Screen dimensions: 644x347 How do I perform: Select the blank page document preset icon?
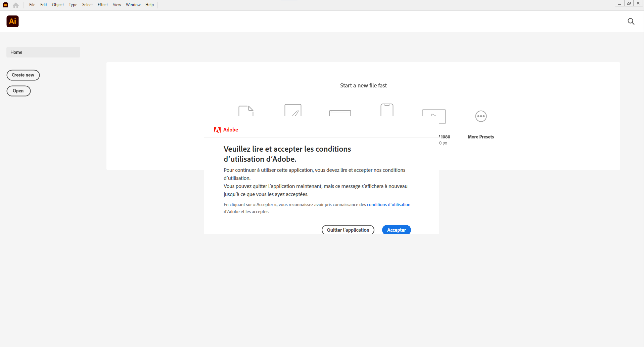click(x=246, y=111)
